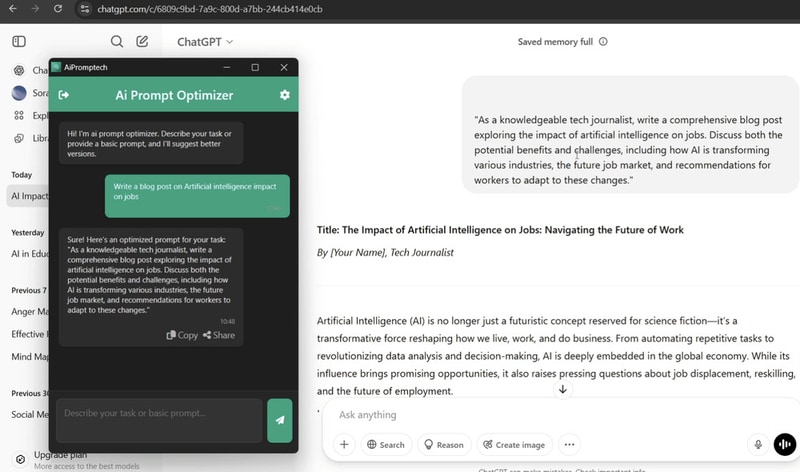Click the plus attach icon in the message box

click(x=344, y=445)
